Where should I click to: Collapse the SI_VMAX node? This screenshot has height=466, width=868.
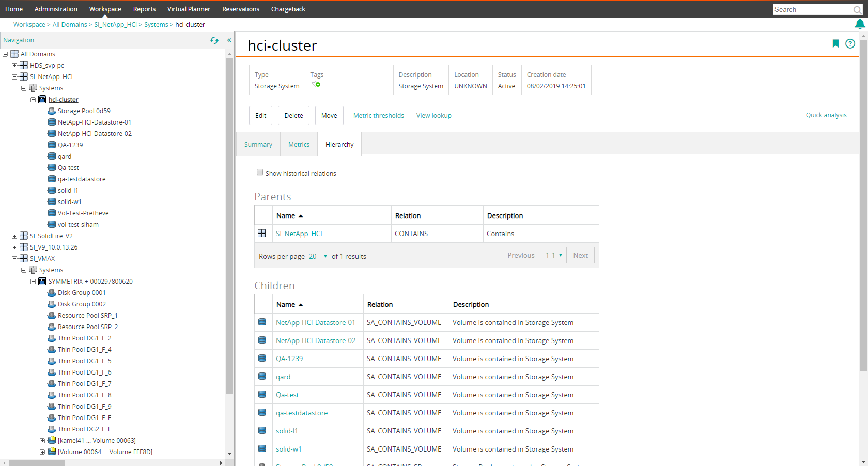[x=14, y=258]
